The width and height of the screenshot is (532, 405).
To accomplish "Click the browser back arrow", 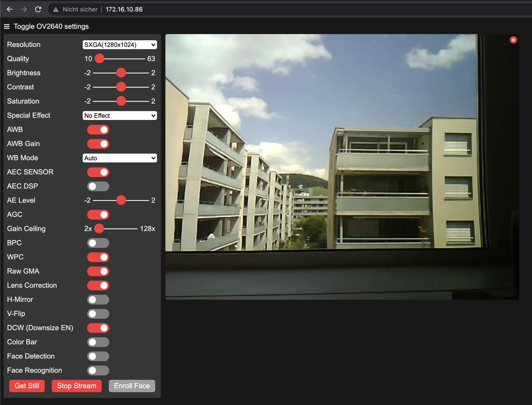I will click(x=10, y=9).
